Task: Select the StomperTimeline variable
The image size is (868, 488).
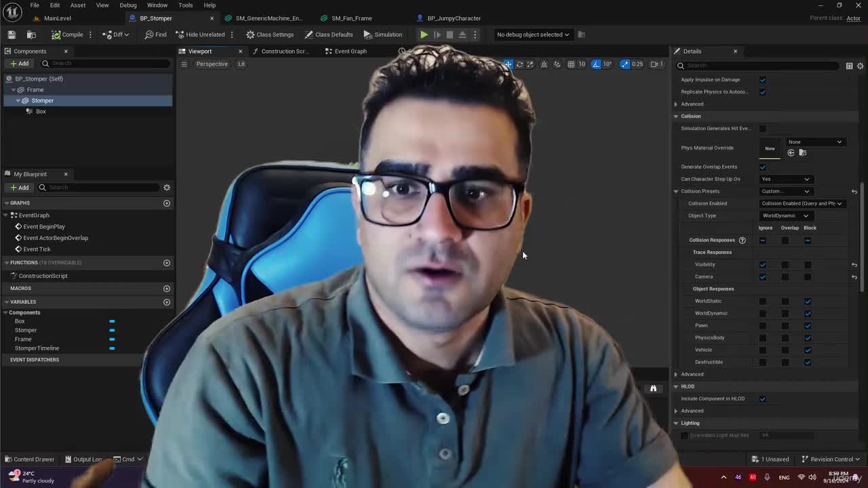Action: tap(37, 348)
